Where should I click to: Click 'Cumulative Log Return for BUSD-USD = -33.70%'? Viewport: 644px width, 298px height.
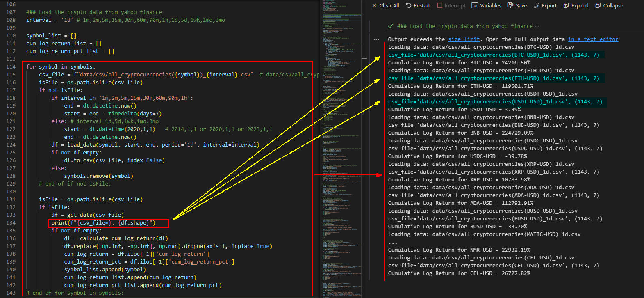457,226
